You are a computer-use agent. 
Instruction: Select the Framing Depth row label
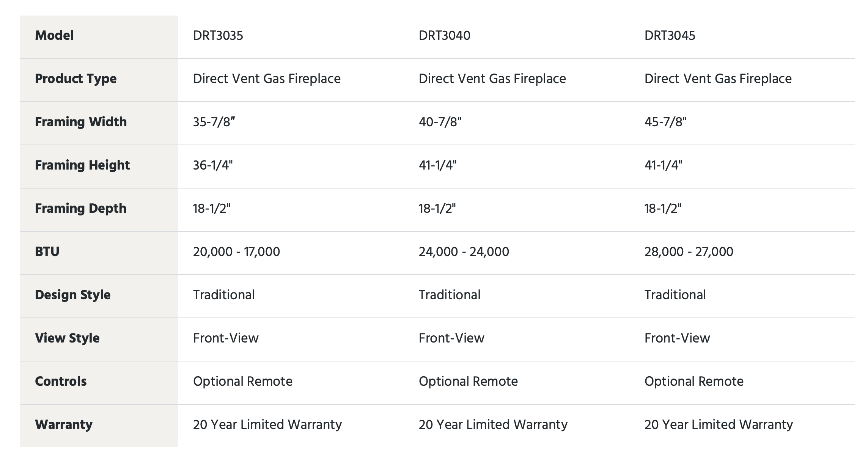click(x=80, y=209)
